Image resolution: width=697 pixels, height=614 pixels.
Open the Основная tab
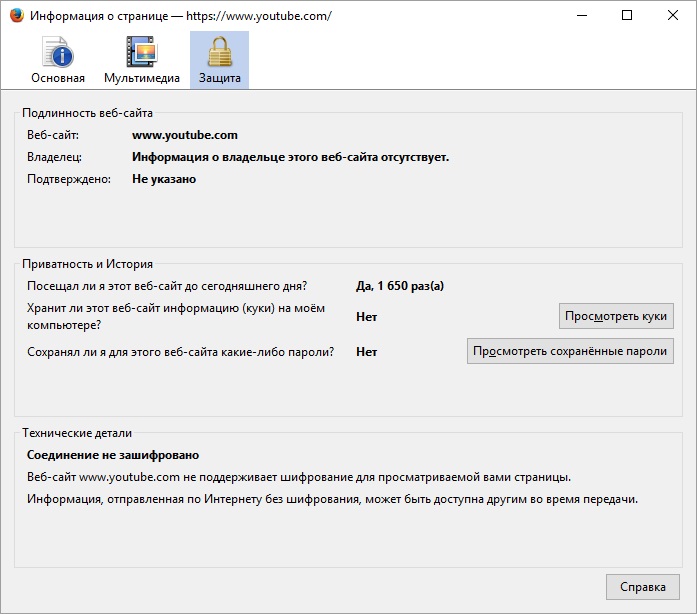coord(58,60)
